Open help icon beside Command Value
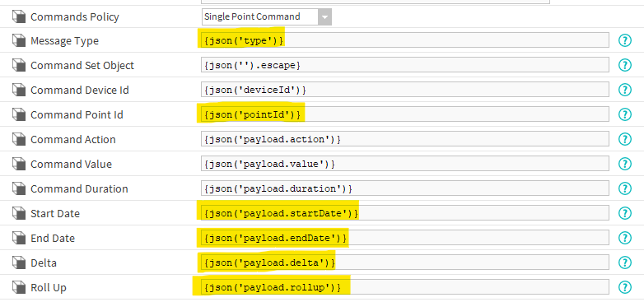The image size is (644, 302). 625,164
